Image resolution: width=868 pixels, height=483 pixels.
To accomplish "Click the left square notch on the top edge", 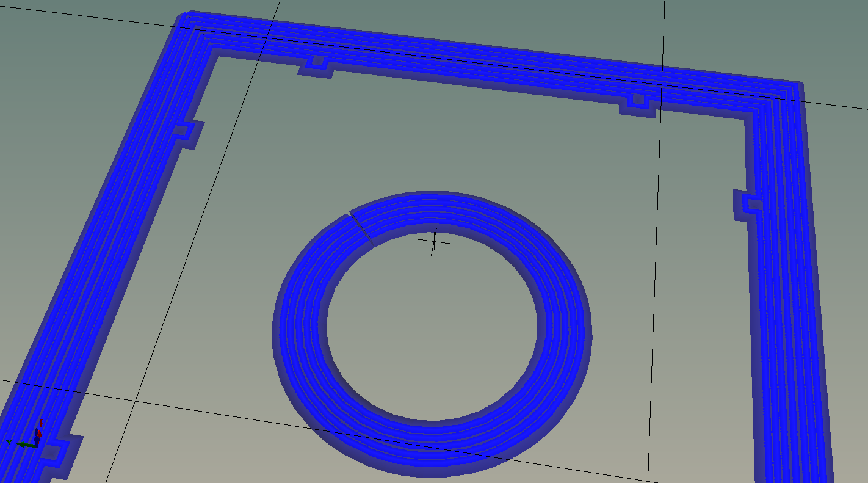I will point(317,60).
